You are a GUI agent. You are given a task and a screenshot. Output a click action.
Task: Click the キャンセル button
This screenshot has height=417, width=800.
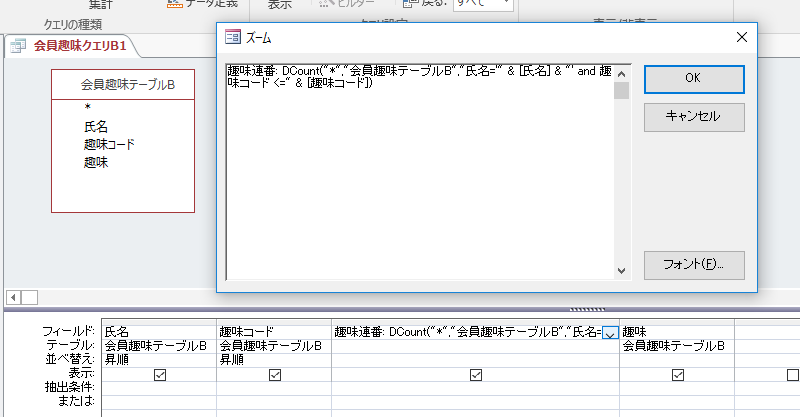click(x=694, y=117)
